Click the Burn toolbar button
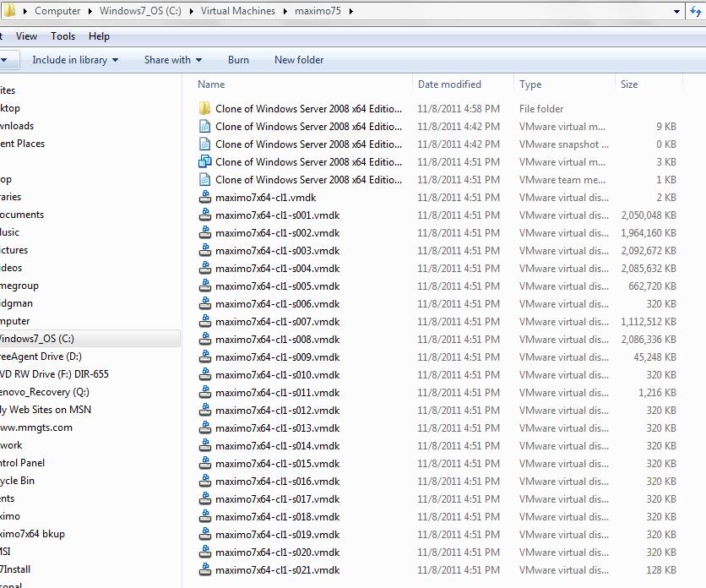706x588 pixels. pos(238,60)
